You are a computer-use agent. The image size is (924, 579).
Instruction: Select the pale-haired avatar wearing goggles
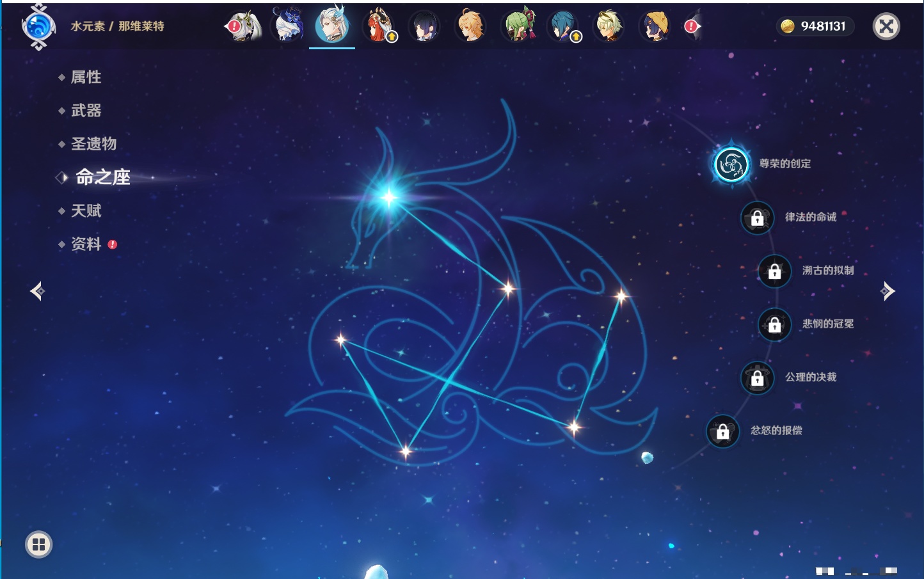pyautogui.click(x=609, y=26)
